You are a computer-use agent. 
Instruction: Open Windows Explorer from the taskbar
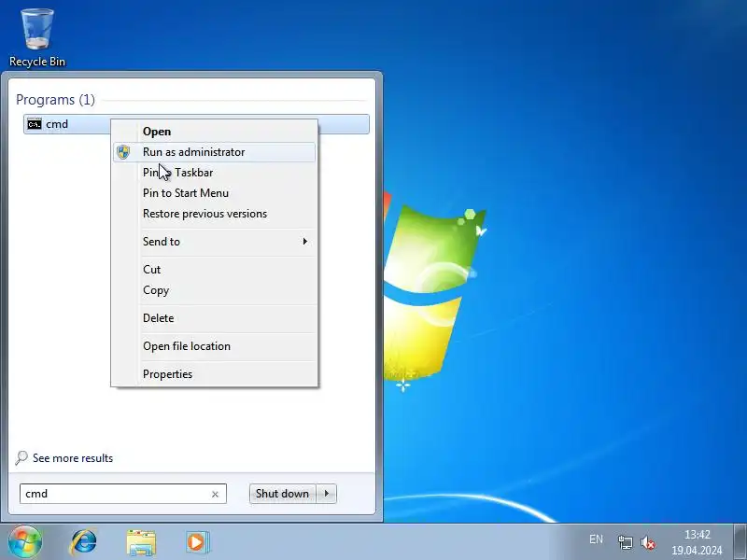141,542
